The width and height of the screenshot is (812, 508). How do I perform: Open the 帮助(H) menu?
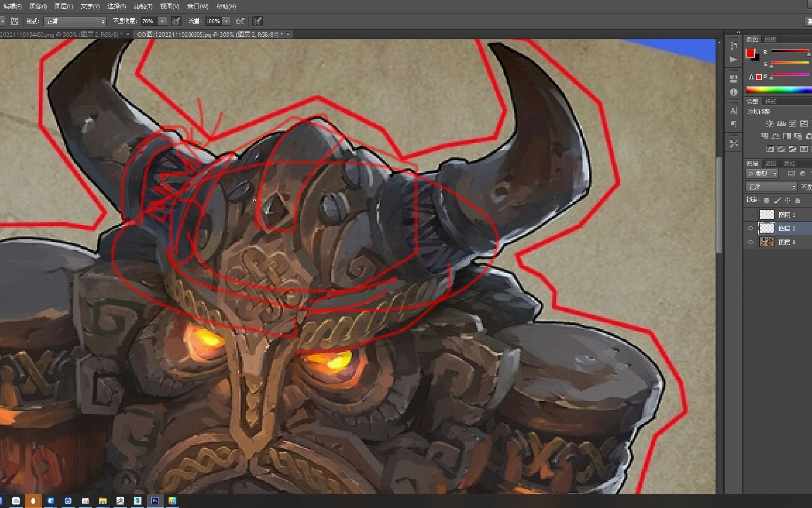coord(226,6)
